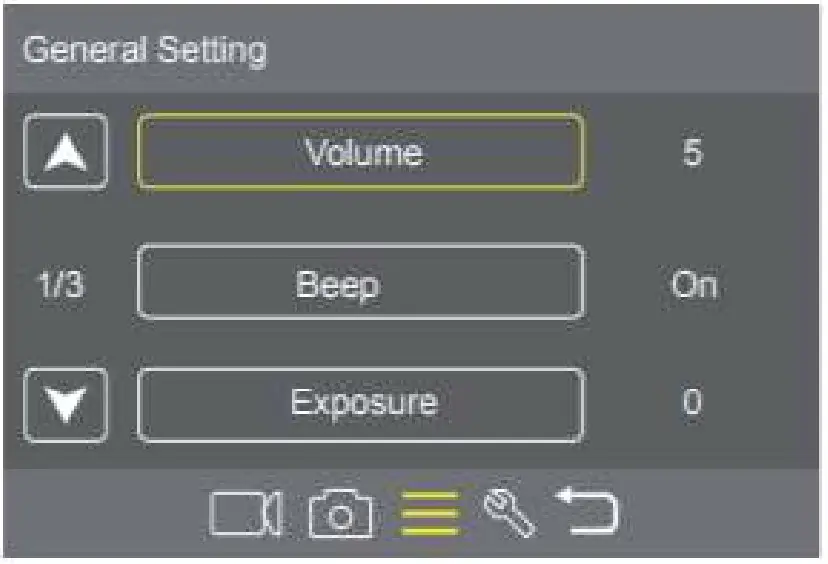828x564 pixels.
Task: Open the Exposure setting
Action: click(361, 404)
